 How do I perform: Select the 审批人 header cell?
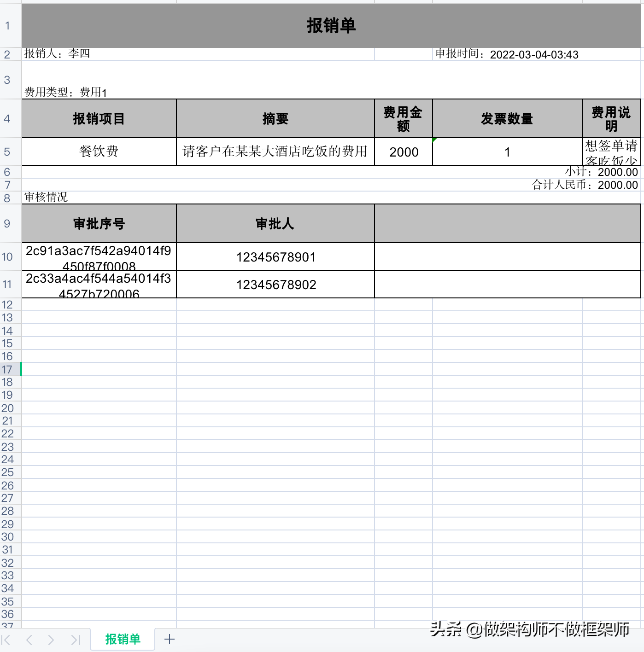275,223
